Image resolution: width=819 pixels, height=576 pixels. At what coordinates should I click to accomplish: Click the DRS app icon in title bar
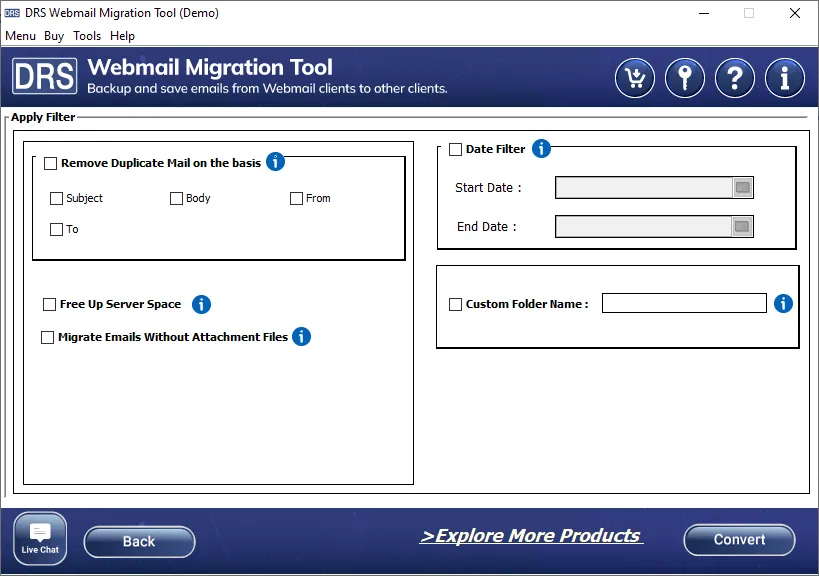click(x=11, y=13)
